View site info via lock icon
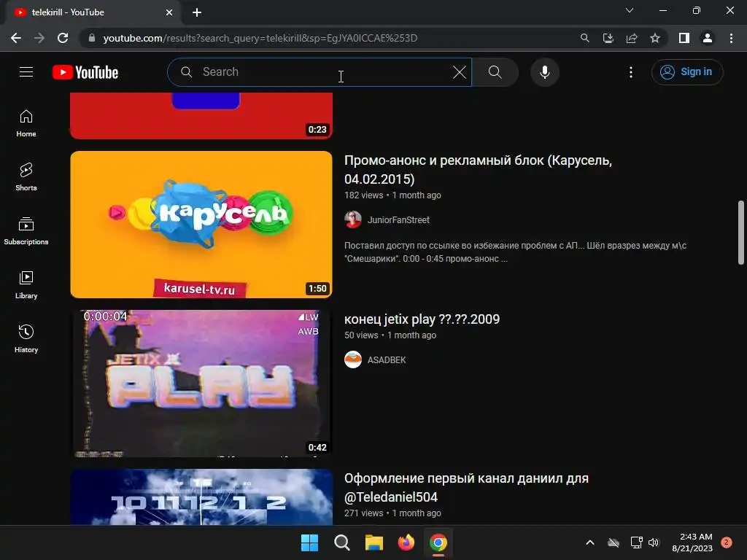This screenshot has height=560, width=747. click(x=92, y=38)
